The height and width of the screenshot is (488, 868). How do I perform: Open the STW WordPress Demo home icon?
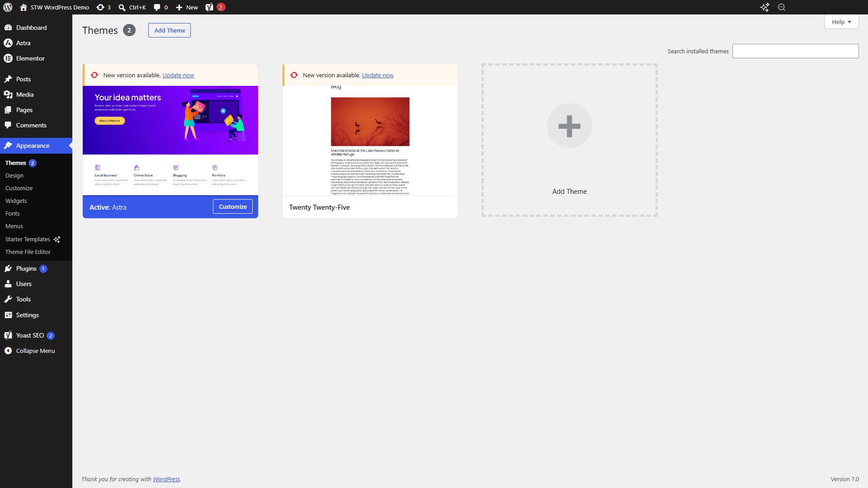[24, 7]
